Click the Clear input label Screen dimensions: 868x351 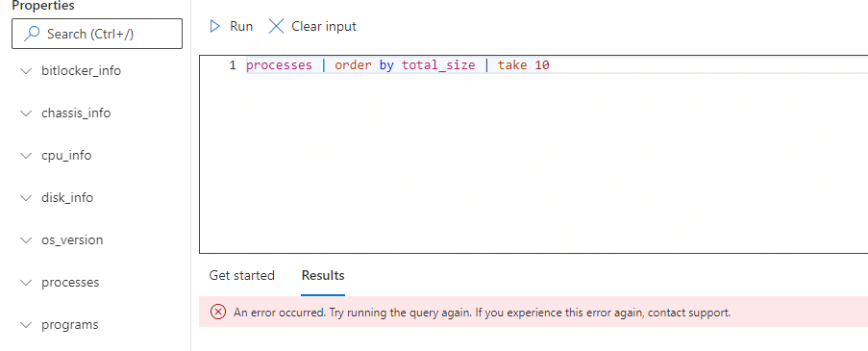point(324,26)
